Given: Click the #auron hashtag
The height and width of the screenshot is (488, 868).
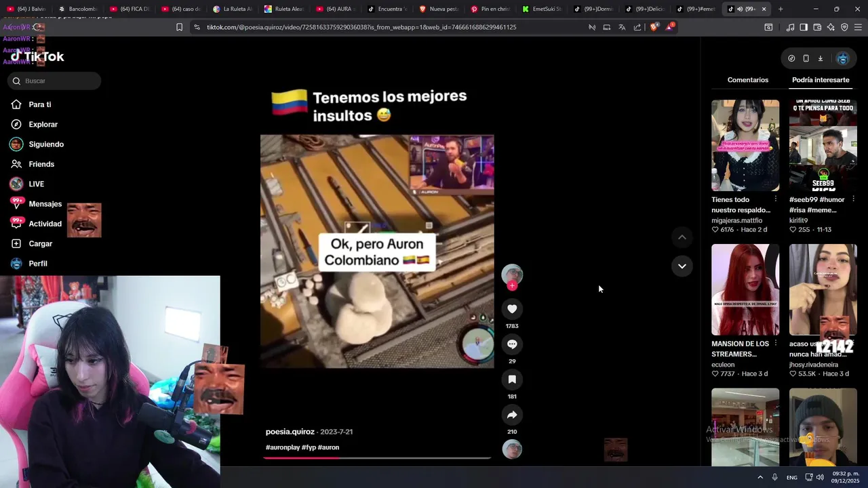Looking at the screenshot, I should click(x=328, y=447).
